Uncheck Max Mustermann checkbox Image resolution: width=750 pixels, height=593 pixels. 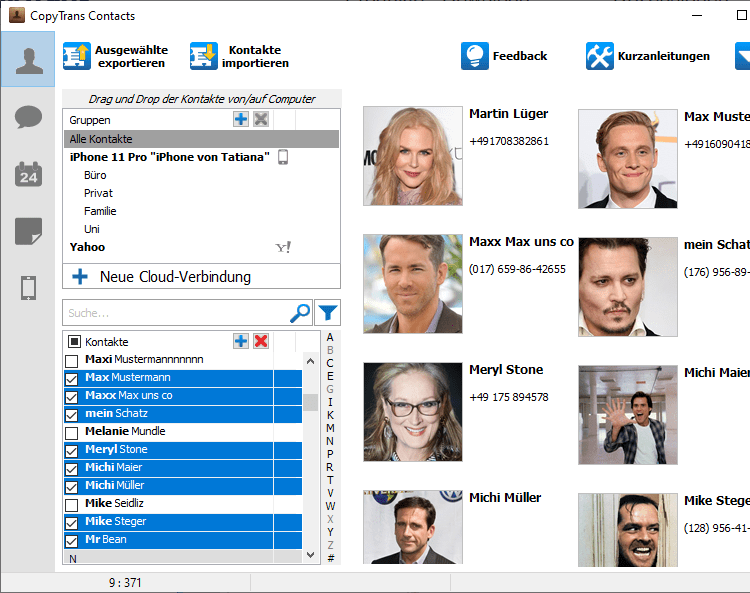[72, 379]
